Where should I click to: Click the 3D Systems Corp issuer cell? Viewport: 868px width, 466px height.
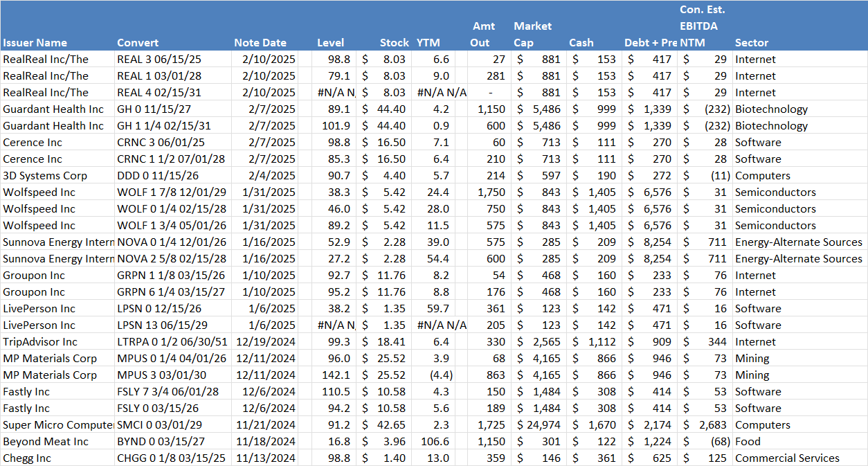click(x=45, y=176)
